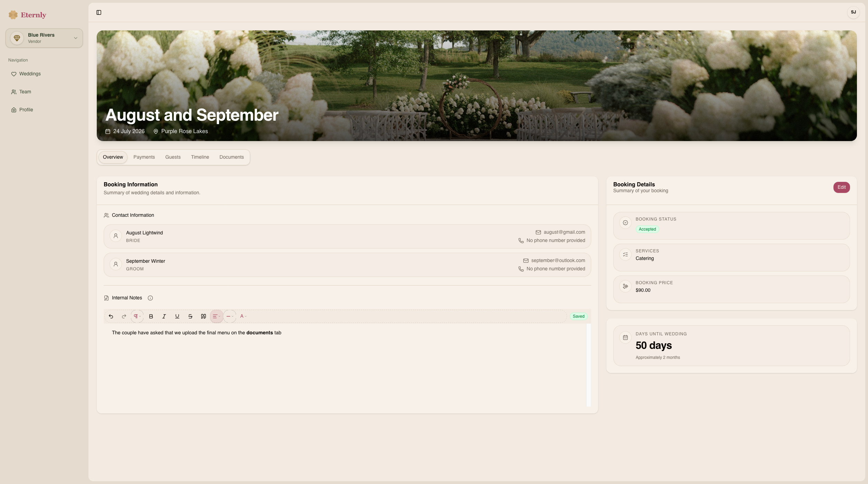The height and width of the screenshot is (484, 868).
Task: Click the days until wedding calendar icon
Action: click(x=625, y=337)
